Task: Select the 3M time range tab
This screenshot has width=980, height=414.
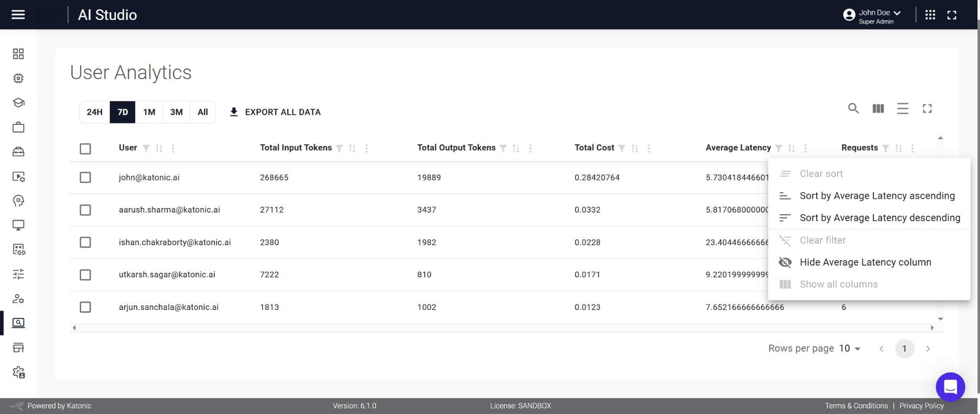Action: pyautogui.click(x=177, y=112)
